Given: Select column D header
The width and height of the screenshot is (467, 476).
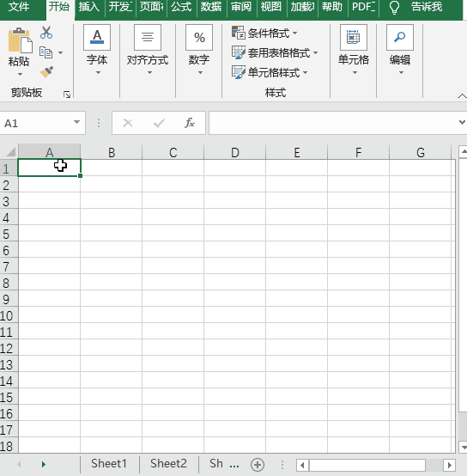Looking at the screenshot, I should tap(234, 152).
